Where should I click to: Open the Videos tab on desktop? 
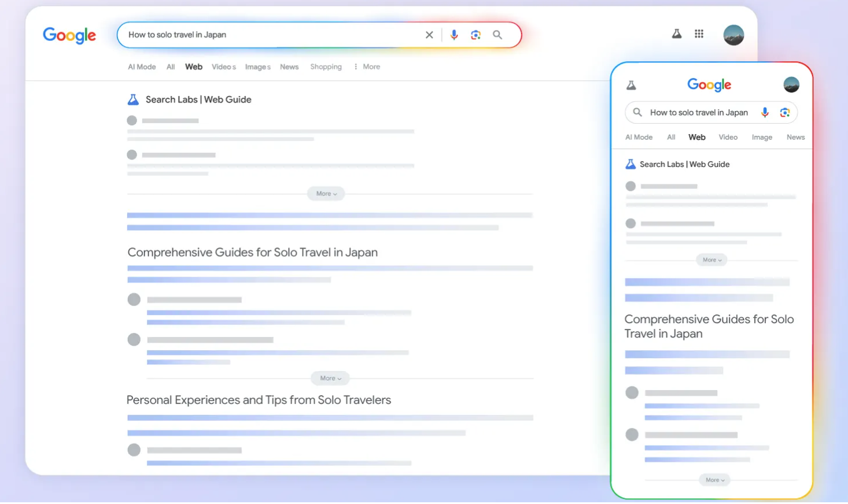224,67
